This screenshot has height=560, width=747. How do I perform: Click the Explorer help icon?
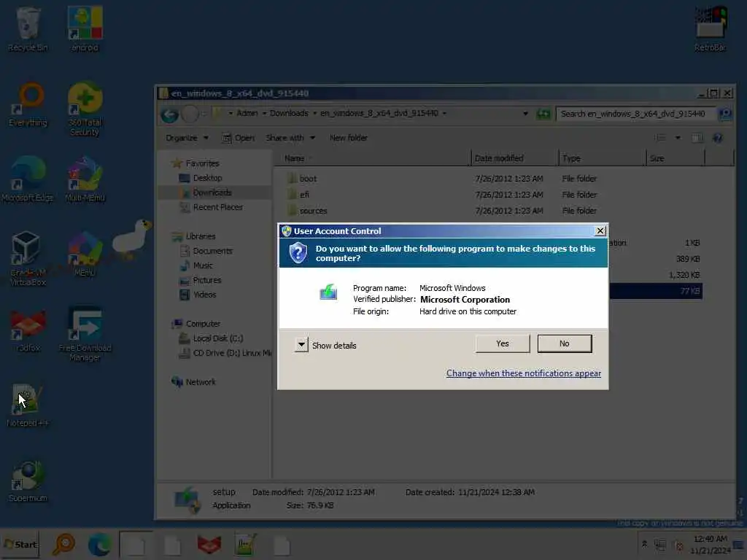tap(718, 138)
